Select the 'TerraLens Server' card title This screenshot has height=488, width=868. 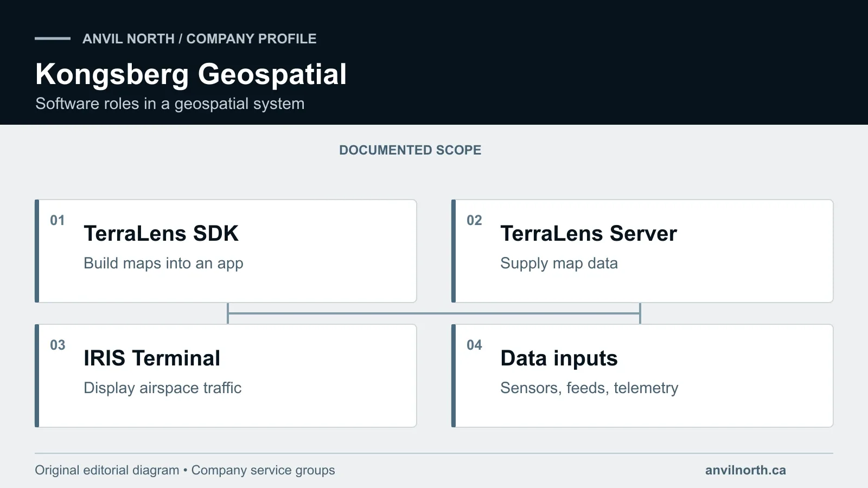[589, 234]
